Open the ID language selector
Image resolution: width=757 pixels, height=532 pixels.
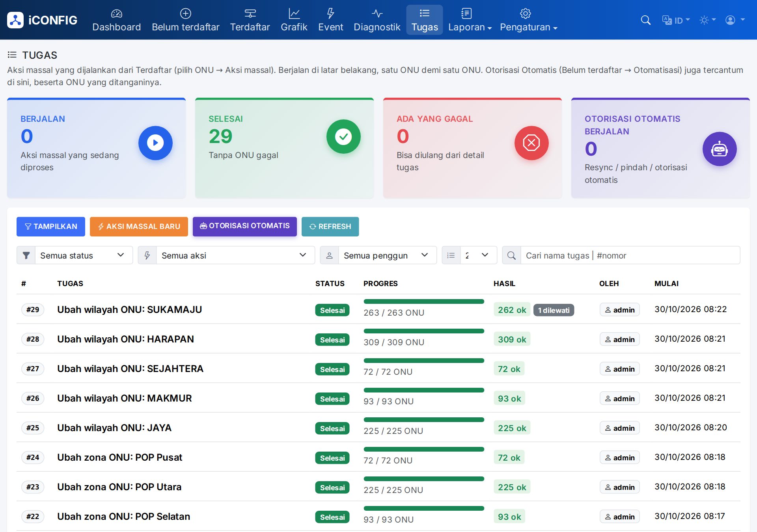[676, 20]
